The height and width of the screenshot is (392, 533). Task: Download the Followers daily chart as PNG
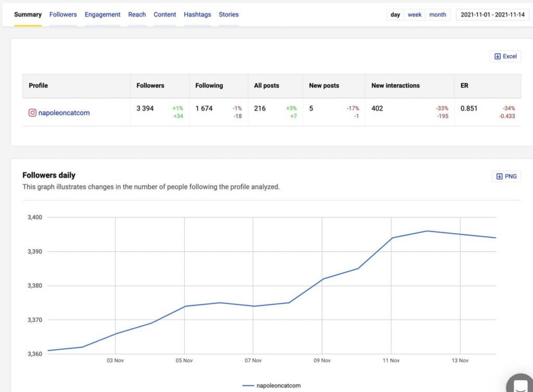[x=506, y=176]
